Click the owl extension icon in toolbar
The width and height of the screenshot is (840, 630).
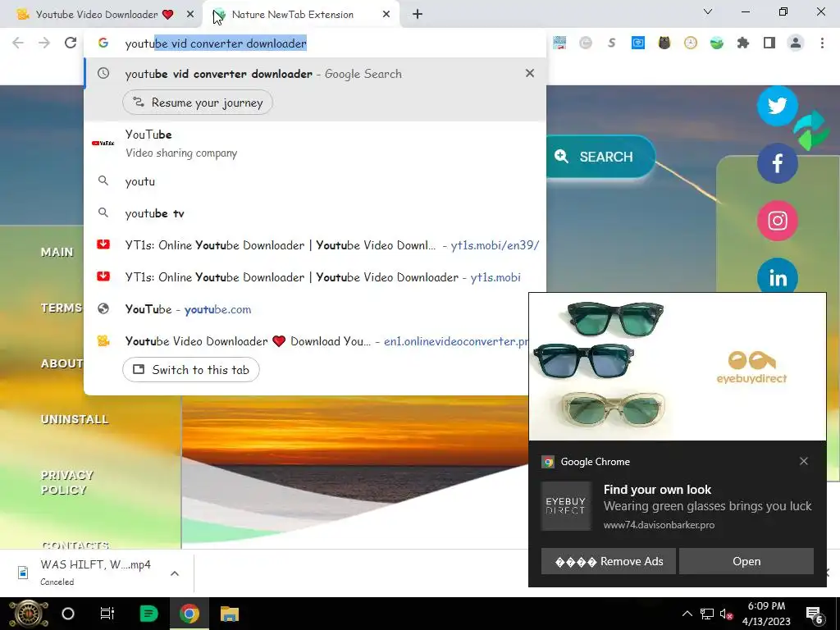tap(664, 43)
